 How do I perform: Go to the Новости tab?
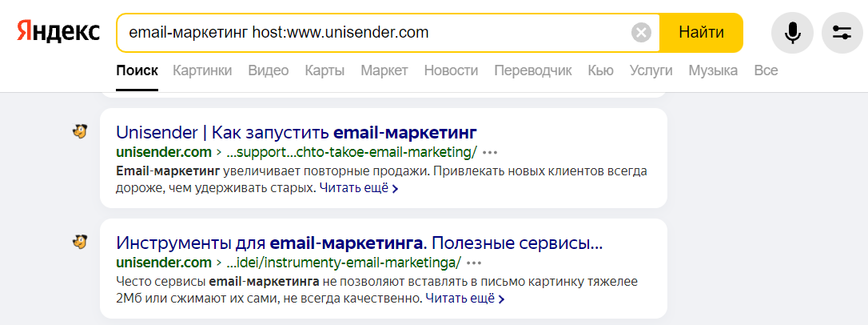pyautogui.click(x=451, y=70)
